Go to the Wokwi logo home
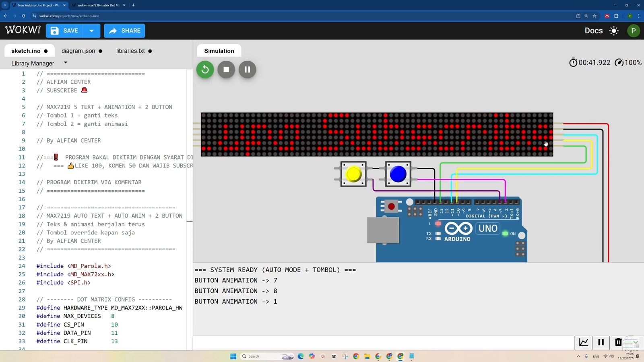Image resolution: width=644 pixels, height=362 pixels. point(23,30)
